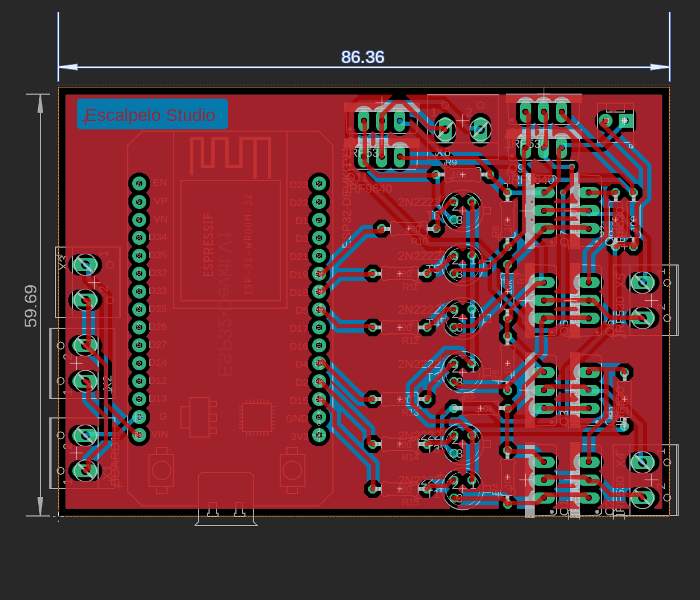
Task: Click pad 1 of the X6 terminal
Action: (x=445, y=130)
